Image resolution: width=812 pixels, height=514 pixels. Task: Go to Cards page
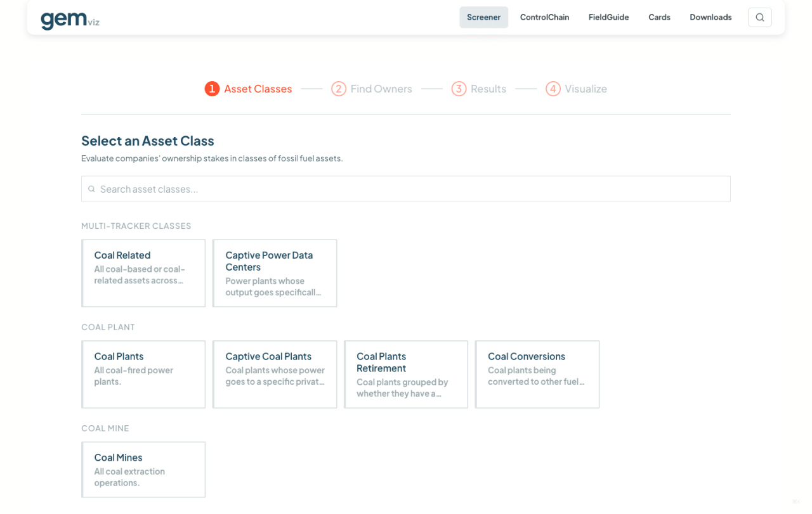click(659, 17)
